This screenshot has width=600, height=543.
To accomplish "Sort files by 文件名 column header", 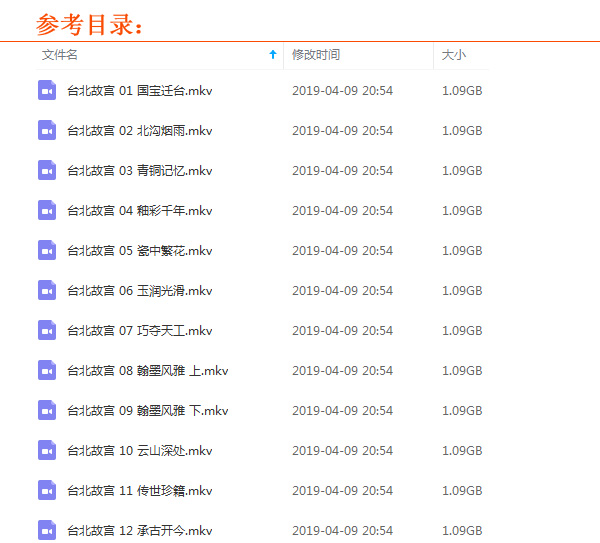I will tap(60, 55).
